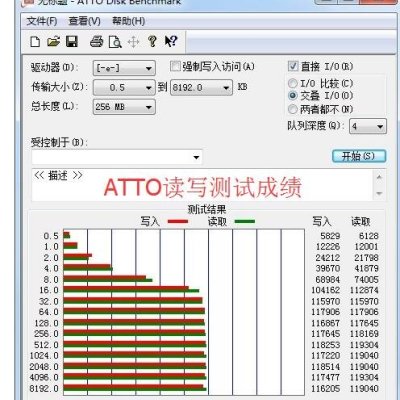Click the 8192.0 row label in chart
The width and height of the screenshot is (400, 400).
(x=44, y=389)
